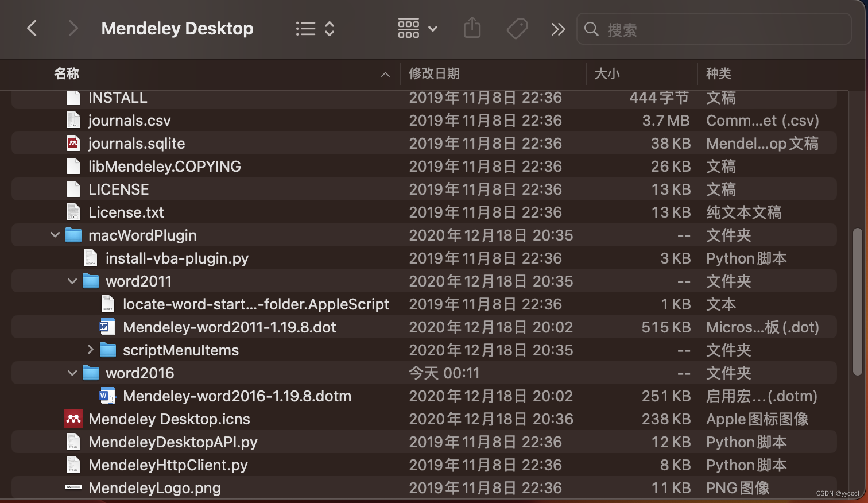
Task: Select the LICENSE file icon
Action: pyautogui.click(x=73, y=189)
